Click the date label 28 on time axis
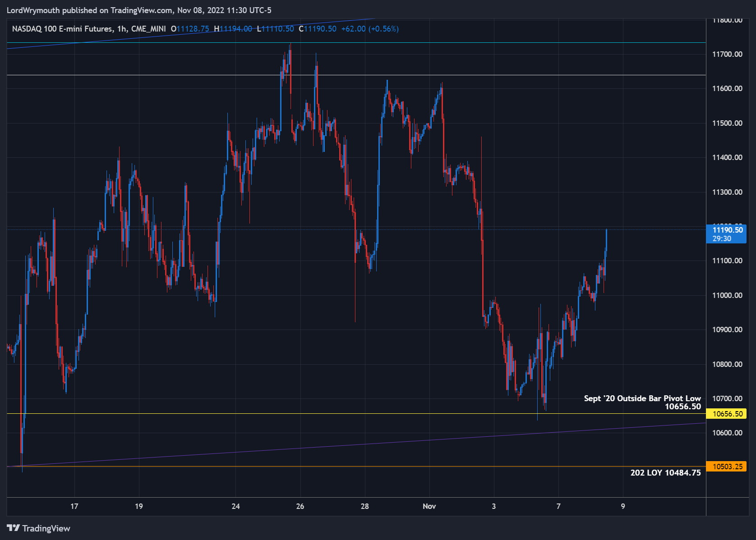This screenshot has width=756, height=540. (x=364, y=506)
